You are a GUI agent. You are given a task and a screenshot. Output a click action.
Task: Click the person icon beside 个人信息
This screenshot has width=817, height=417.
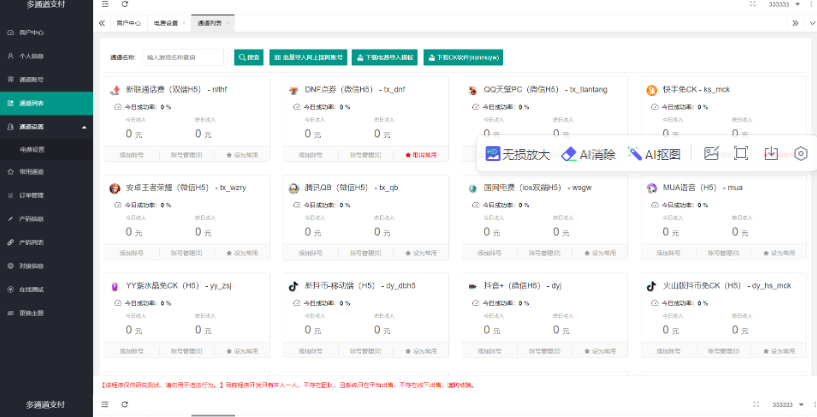(10, 56)
